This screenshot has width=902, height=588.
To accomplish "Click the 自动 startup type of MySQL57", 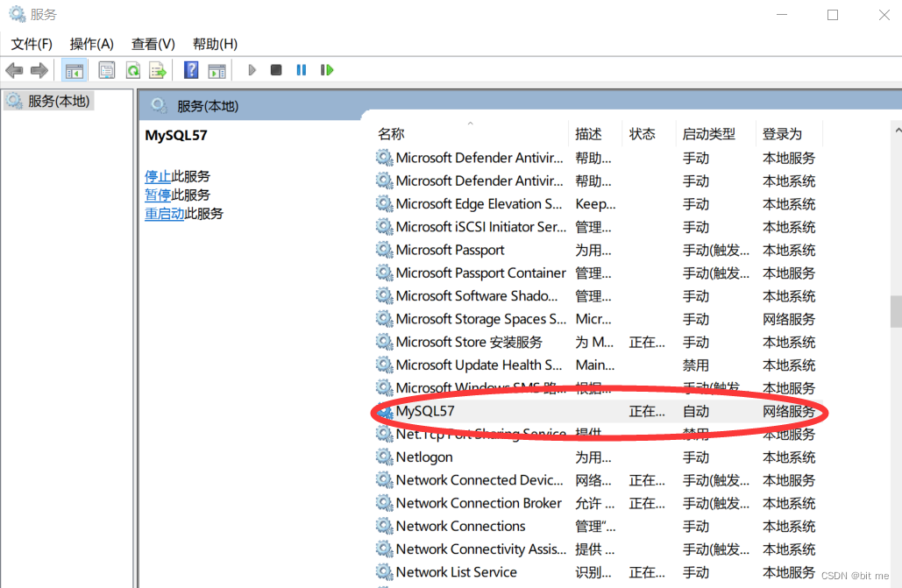I will click(x=695, y=411).
